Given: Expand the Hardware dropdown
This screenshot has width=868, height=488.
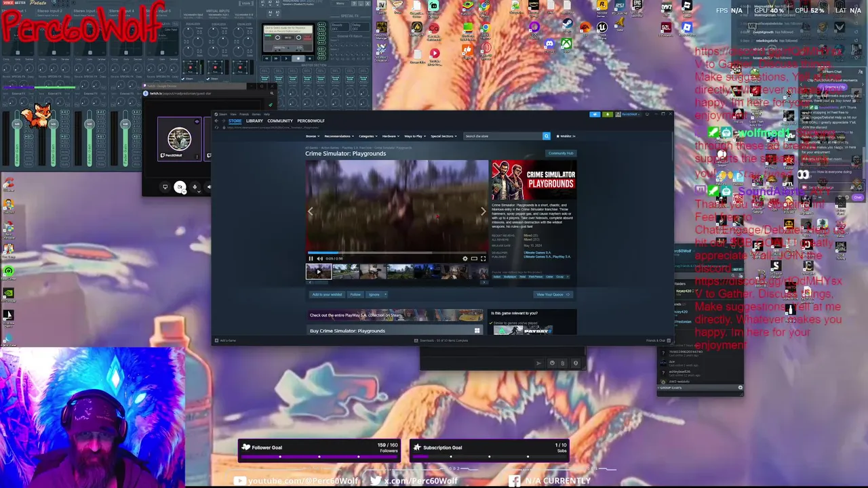Looking at the screenshot, I should coord(391,136).
